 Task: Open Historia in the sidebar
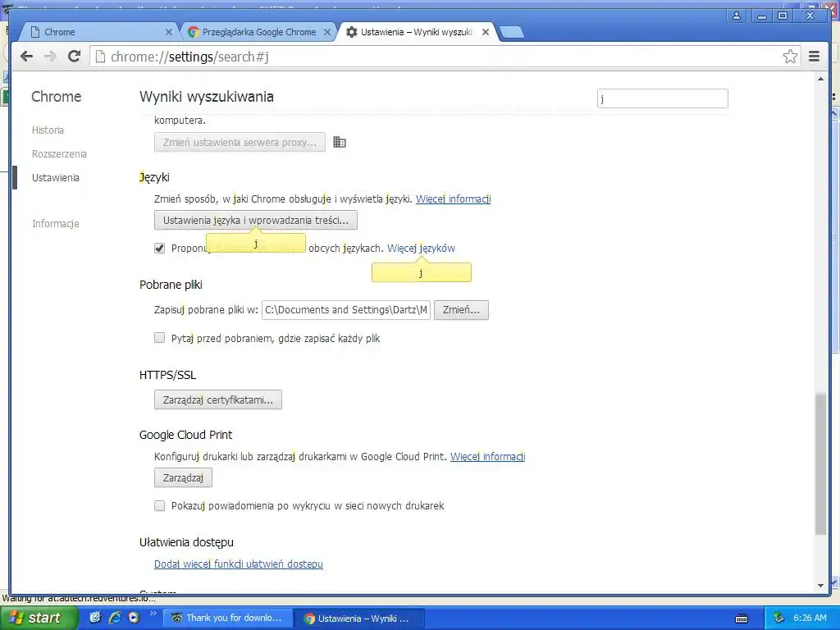coord(48,130)
